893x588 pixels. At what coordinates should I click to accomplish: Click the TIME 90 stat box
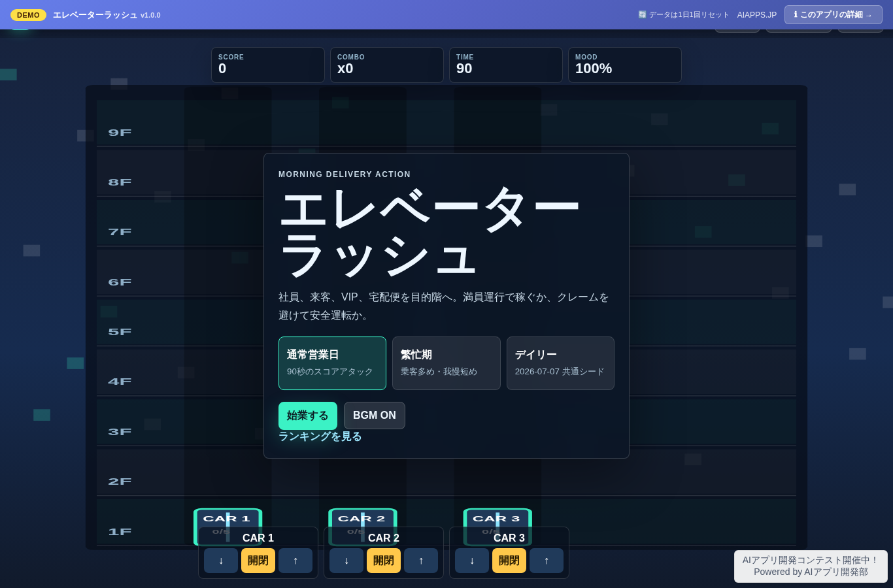pyautogui.click(x=506, y=65)
